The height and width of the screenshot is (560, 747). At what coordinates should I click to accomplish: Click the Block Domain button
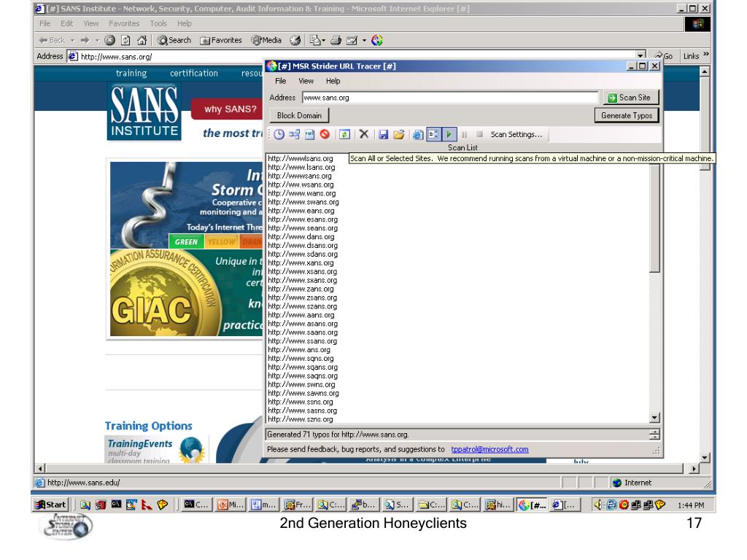[x=299, y=116]
